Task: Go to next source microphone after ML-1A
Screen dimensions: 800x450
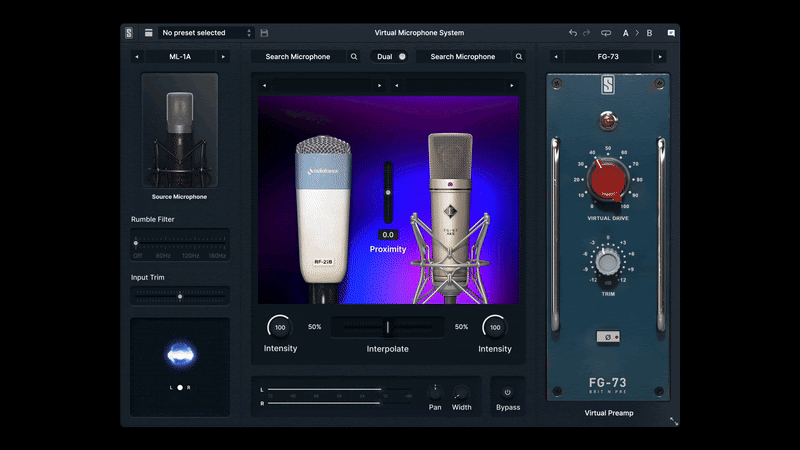Action: coord(223,57)
